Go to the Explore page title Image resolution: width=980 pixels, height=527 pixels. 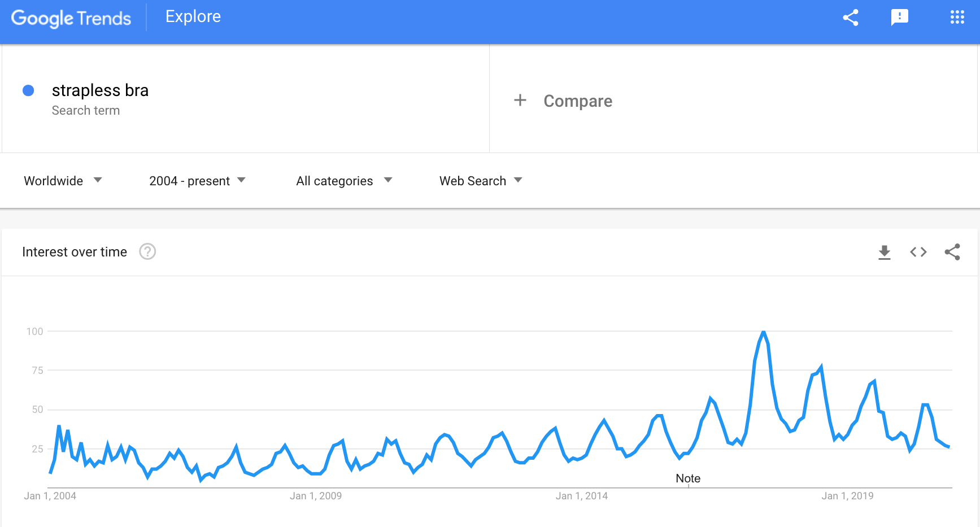tap(193, 16)
